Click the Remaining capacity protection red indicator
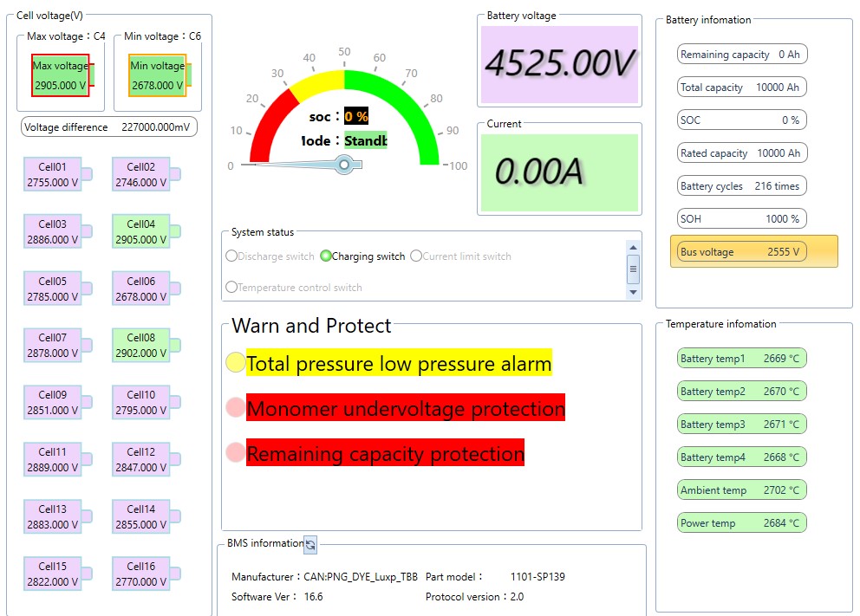Image resolution: width=860 pixels, height=616 pixels. (235, 452)
